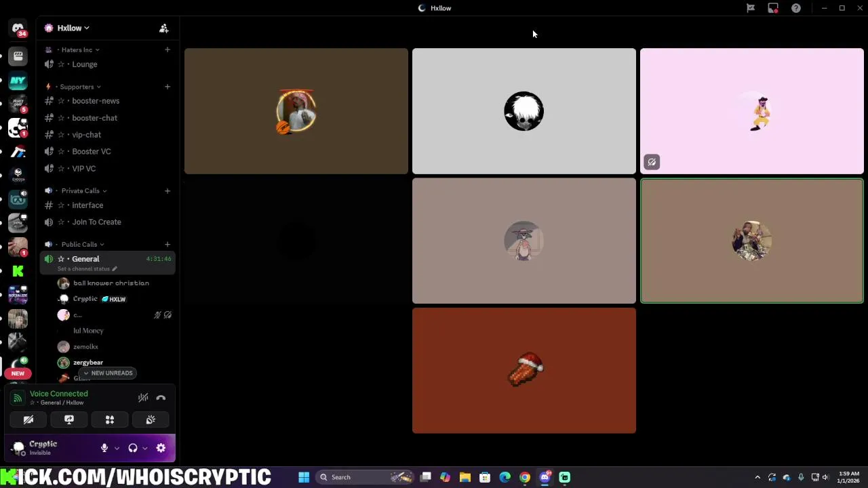Screen dimensions: 868x488
Task: Click the invite people icon beside Hxllow
Action: pos(163,28)
